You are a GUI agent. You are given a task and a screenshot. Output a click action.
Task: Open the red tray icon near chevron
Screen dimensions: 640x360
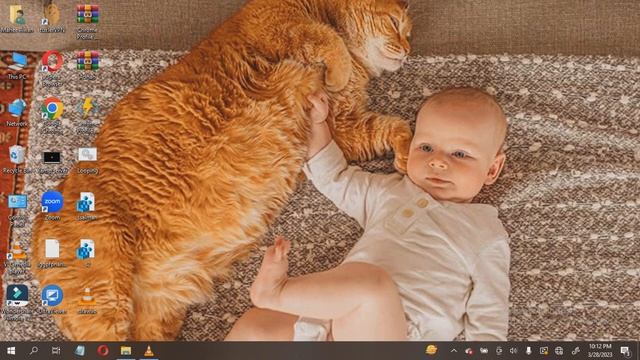(x=469, y=351)
